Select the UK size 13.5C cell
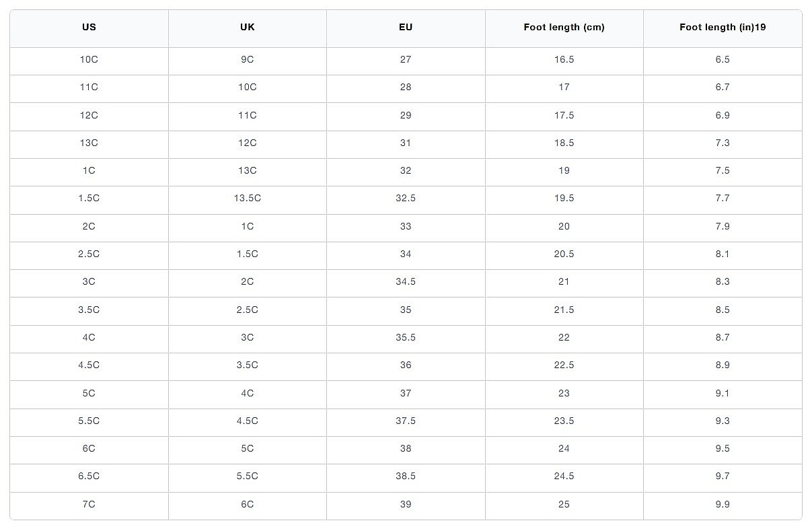Image resolution: width=812 pixels, height=531 pixels. coord(247,199)
